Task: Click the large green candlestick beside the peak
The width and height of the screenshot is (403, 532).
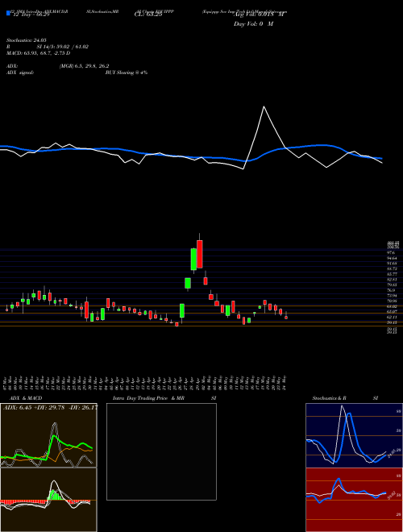Action: point(193,260)
